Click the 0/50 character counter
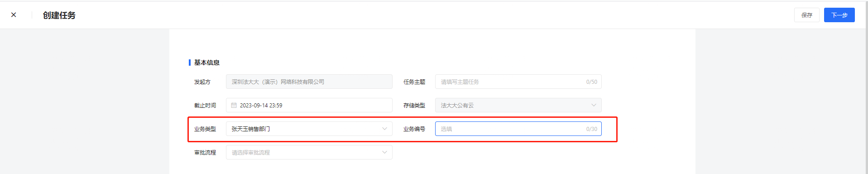Viewport: 868px width, 174px height. (592, 82)
